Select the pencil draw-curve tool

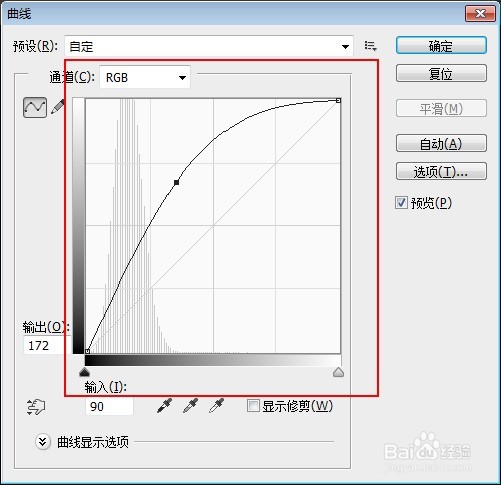(58, 107)
